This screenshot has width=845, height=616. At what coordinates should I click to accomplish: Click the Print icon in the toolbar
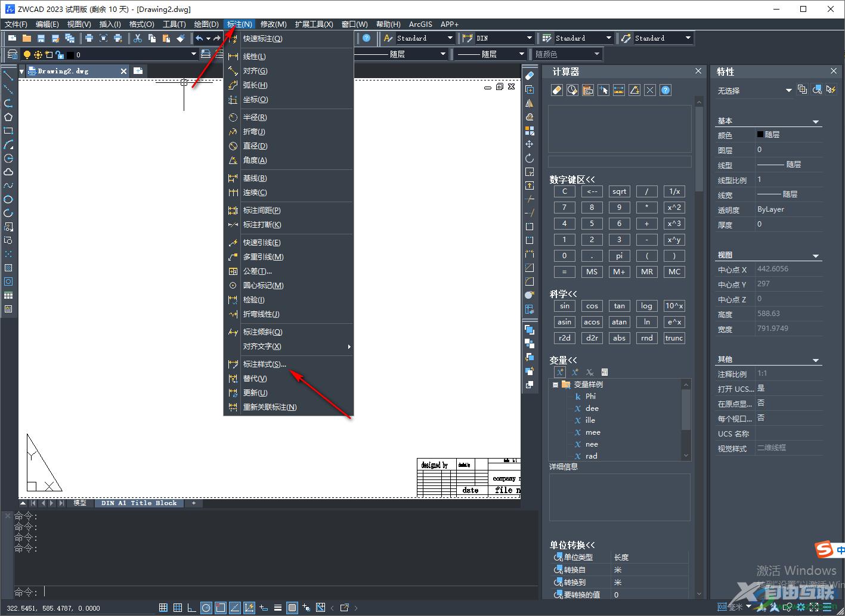[x=89, y=38]
